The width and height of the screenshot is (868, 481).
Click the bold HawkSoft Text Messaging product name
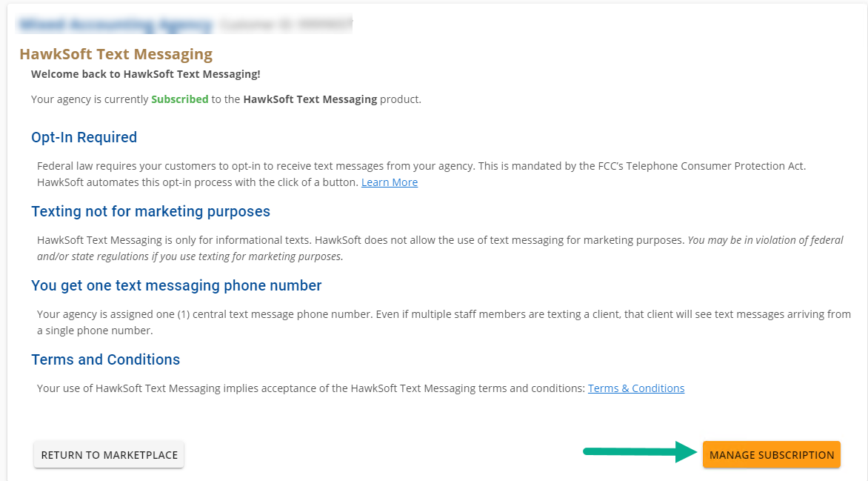click(309, 99)
